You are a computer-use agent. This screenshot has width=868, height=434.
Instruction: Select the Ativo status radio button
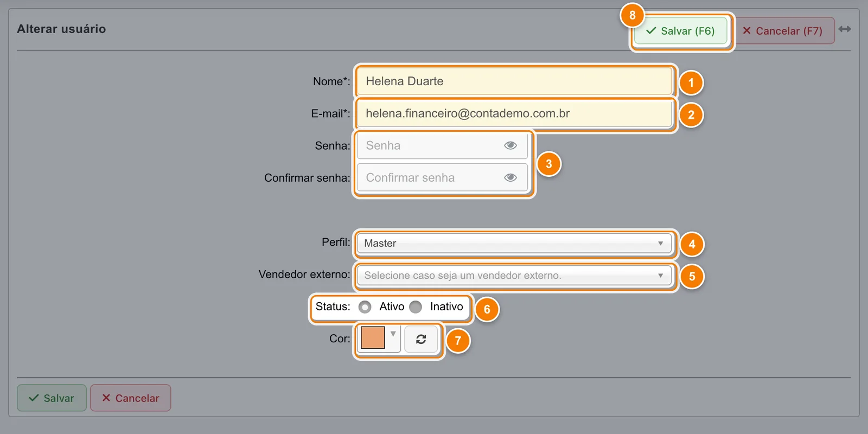[365, 307]
